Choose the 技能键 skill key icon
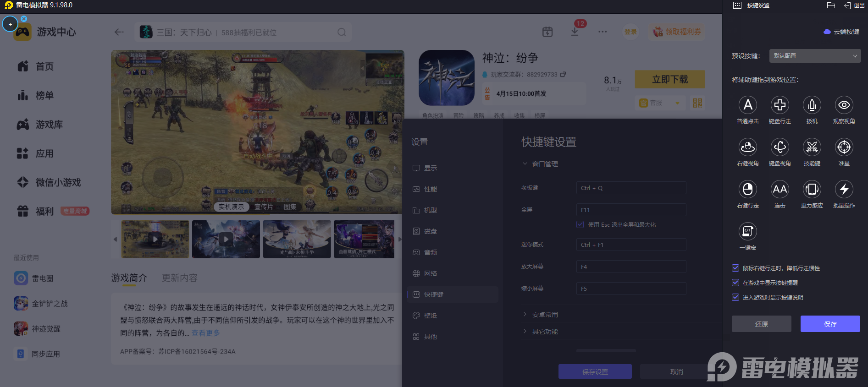 (x=812, y=147)
